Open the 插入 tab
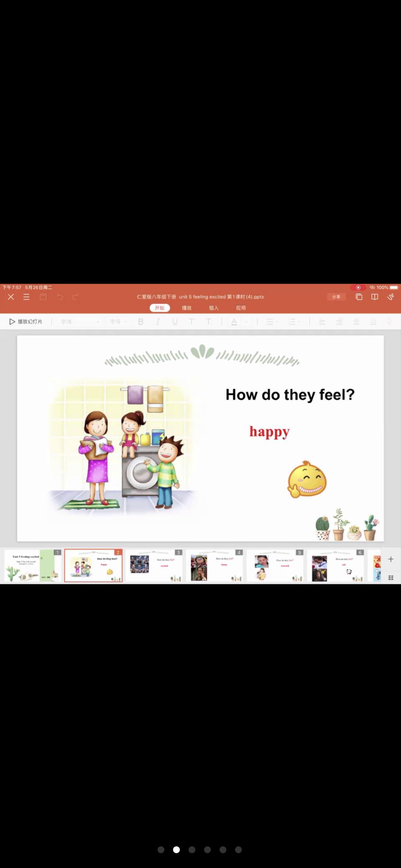The width and height of the screenshot is (401, 868). pos(214,308)
